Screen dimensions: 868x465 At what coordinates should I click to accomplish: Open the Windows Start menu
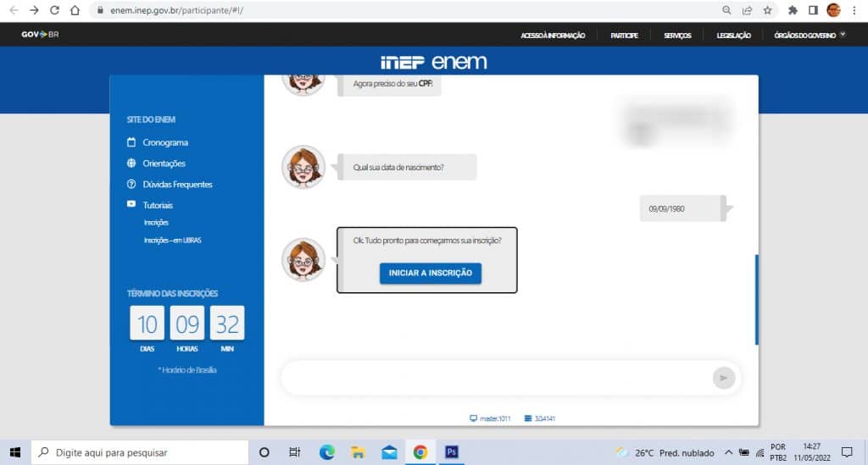pyautogui.click(x=15, y=452)
